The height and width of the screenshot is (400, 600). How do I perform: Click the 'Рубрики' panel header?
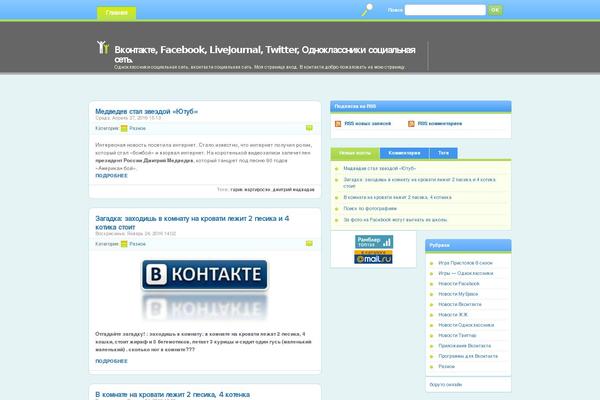point(468,245)
